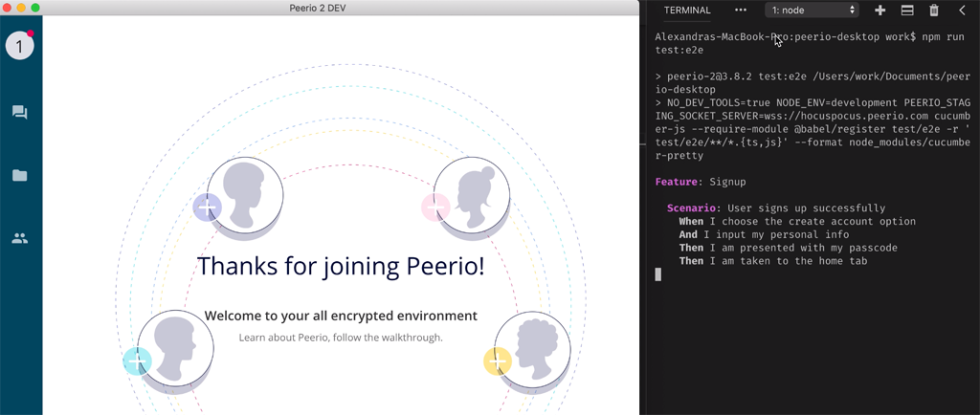Click the yellow plus badge on avatar

(x=498, y=360)
